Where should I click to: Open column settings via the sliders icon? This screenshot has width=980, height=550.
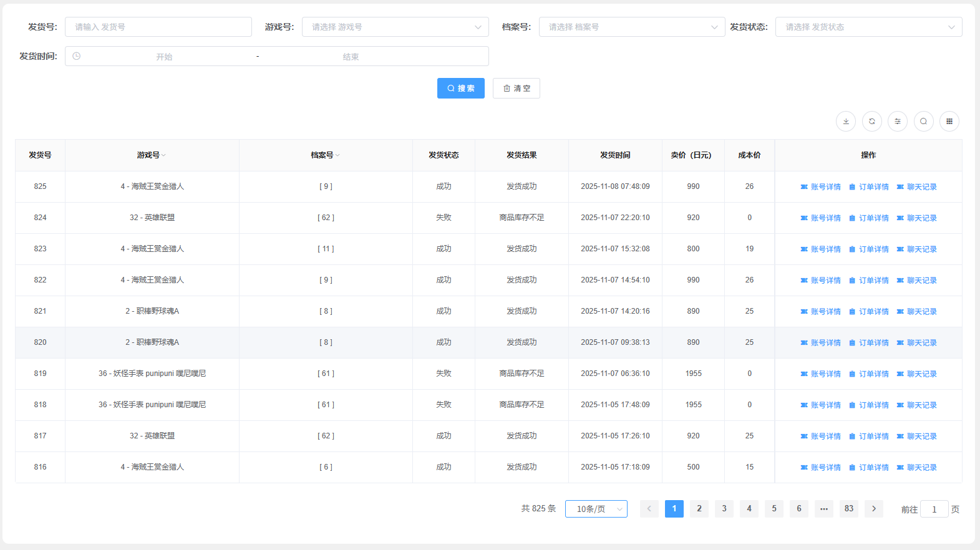click(898, 122)
